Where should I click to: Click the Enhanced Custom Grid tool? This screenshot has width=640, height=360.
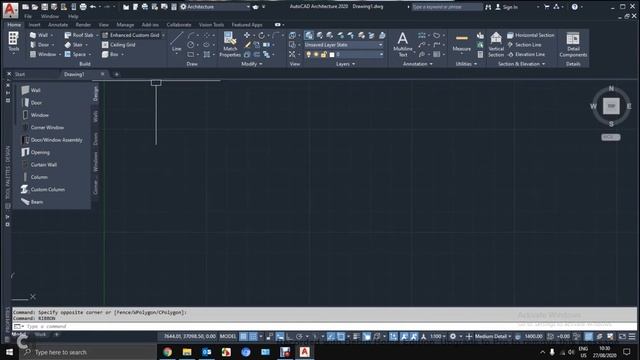click(131, 35)
